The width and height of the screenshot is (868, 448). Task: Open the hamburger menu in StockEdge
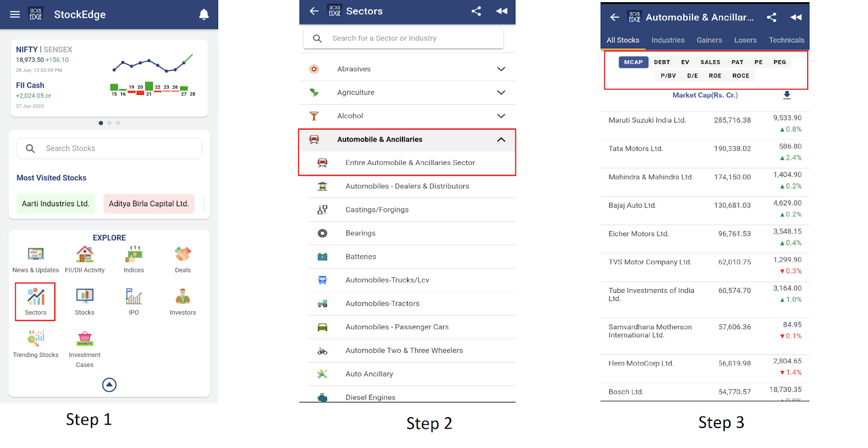(x=15, y=15)
